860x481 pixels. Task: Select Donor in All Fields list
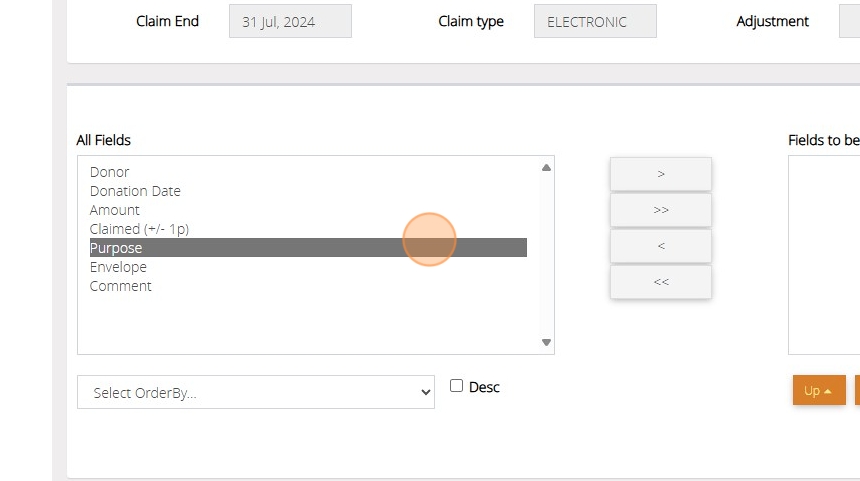[x=110, y=172]
